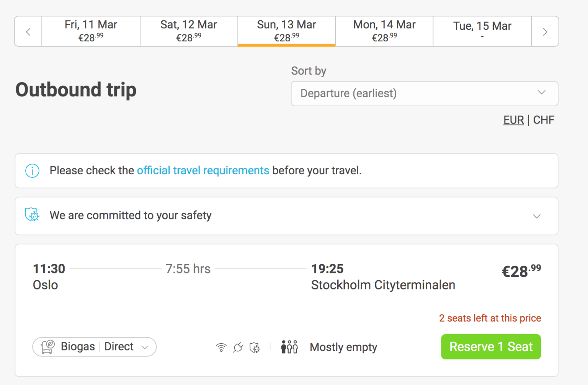This screenshot has width=588, height=385.
Task: Open the official travel requirements link
Action: [203, 171]
